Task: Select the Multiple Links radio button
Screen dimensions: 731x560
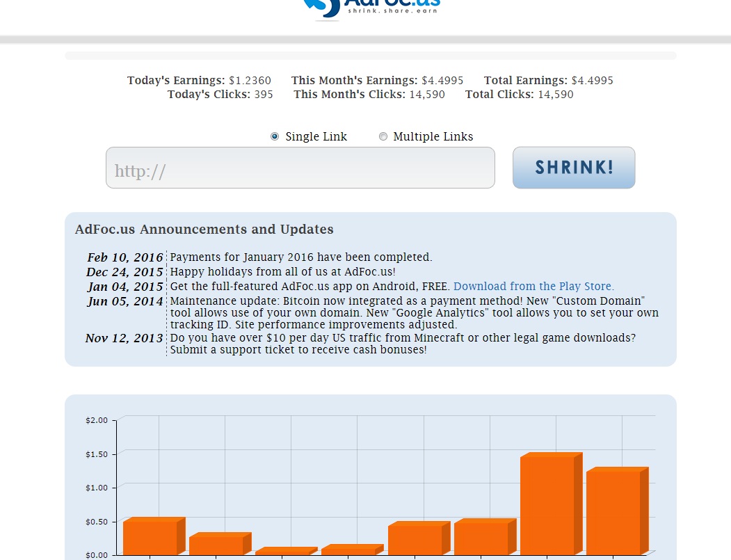Action: tap(383, 136)
